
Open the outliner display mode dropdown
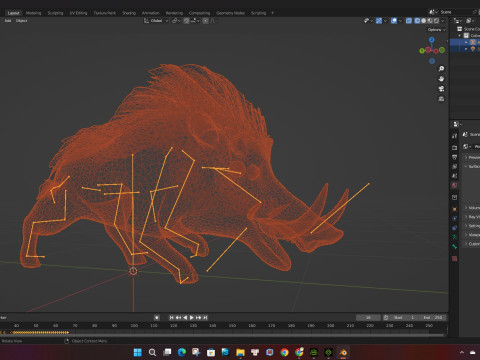469,21
